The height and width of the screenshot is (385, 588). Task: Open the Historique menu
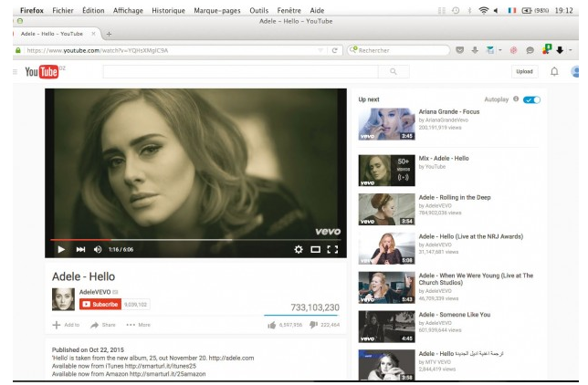[x=168, y=11]
